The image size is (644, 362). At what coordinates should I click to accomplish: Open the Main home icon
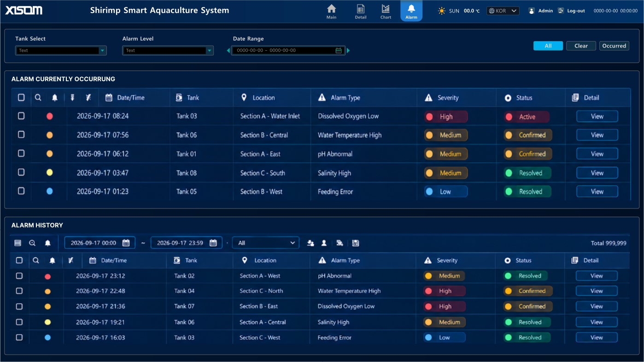point(331,9)
